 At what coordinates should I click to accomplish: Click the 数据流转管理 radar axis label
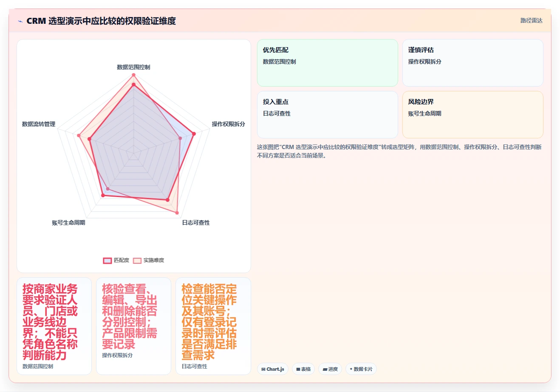pos(39,124)
